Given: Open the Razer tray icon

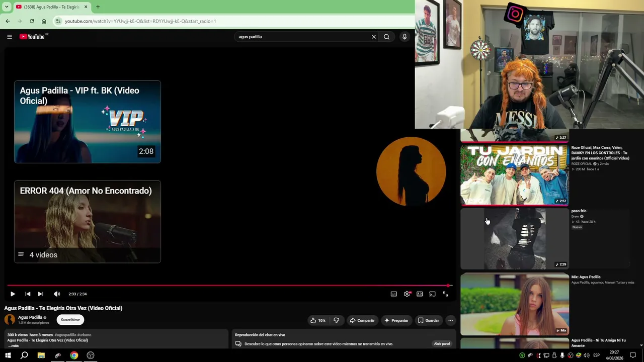Looking at the screenshot, I should pos(522,355).
